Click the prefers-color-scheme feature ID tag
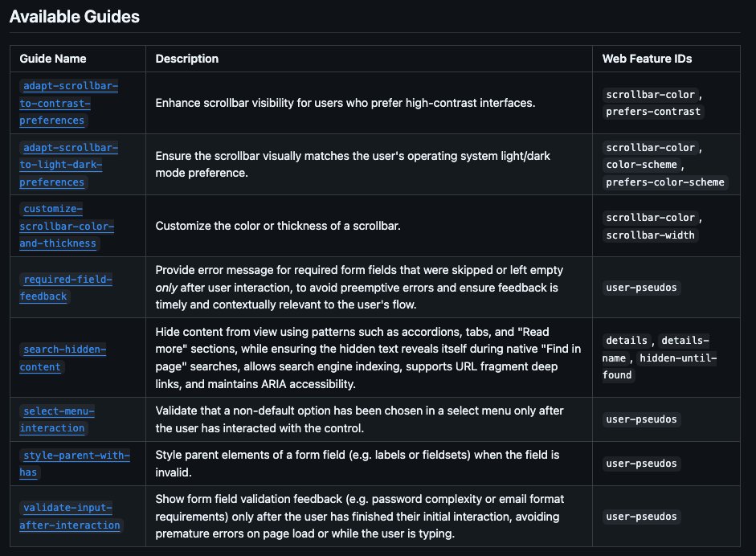This screenshot has width=756, height=556. (665, 182)
